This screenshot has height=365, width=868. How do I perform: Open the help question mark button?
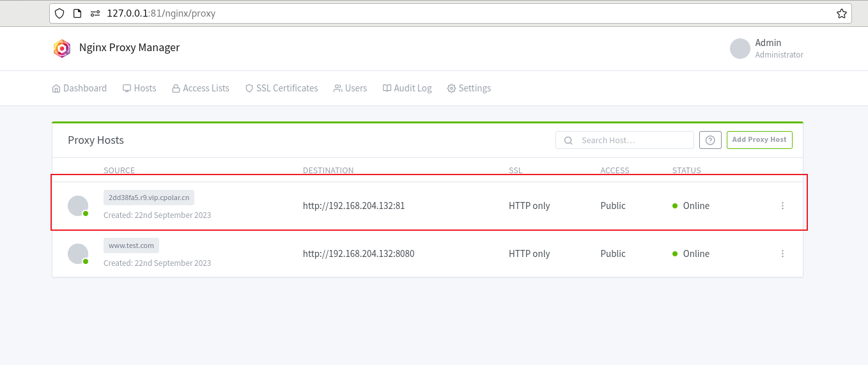click(x=710, y=140)
